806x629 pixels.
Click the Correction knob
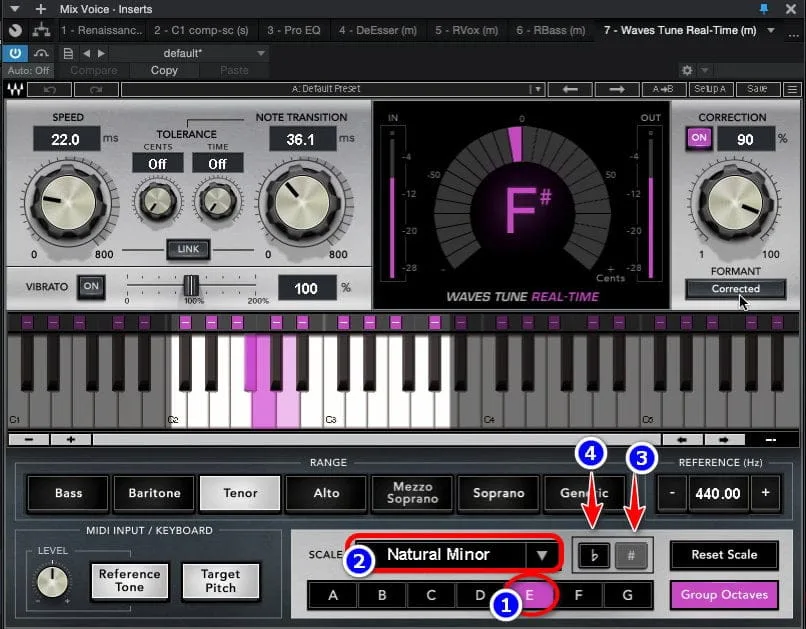(735, 202)
